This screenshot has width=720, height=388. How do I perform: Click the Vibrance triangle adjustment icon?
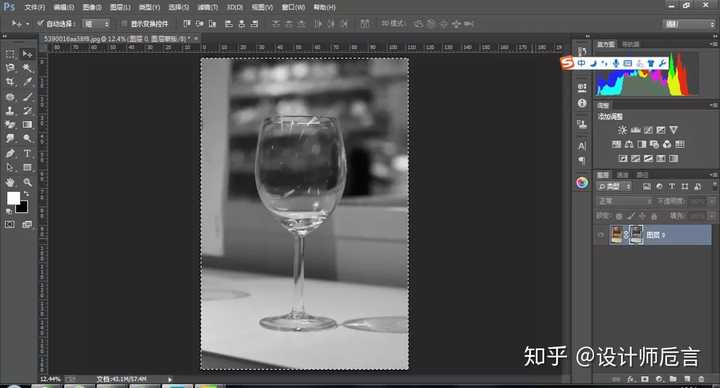(x=674, y=130)
